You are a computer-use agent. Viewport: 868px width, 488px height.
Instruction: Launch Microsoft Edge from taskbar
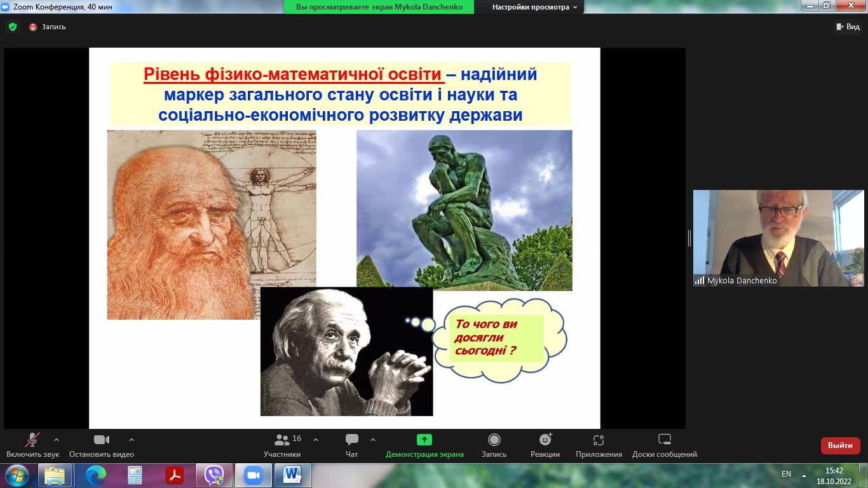95,475
